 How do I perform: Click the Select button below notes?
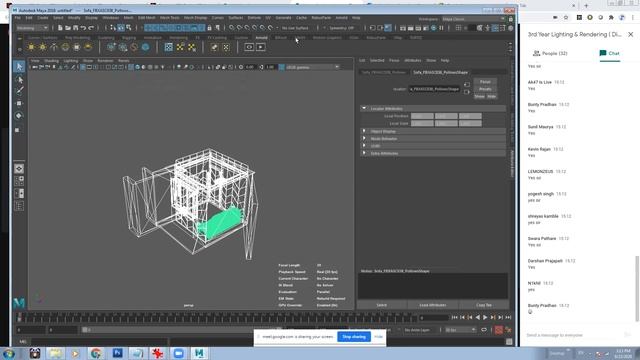pyautogui.click(x=382, y=305)
